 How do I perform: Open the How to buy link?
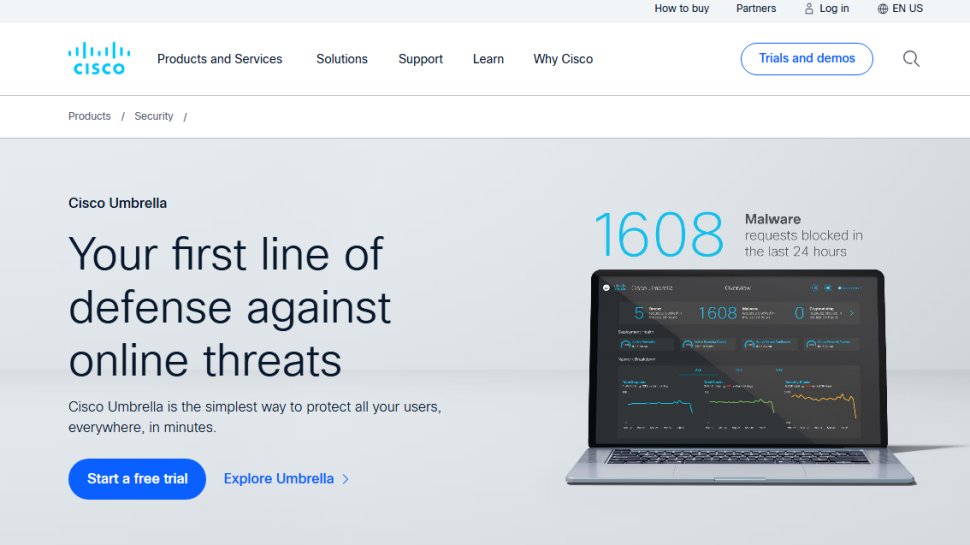(682, 9)
